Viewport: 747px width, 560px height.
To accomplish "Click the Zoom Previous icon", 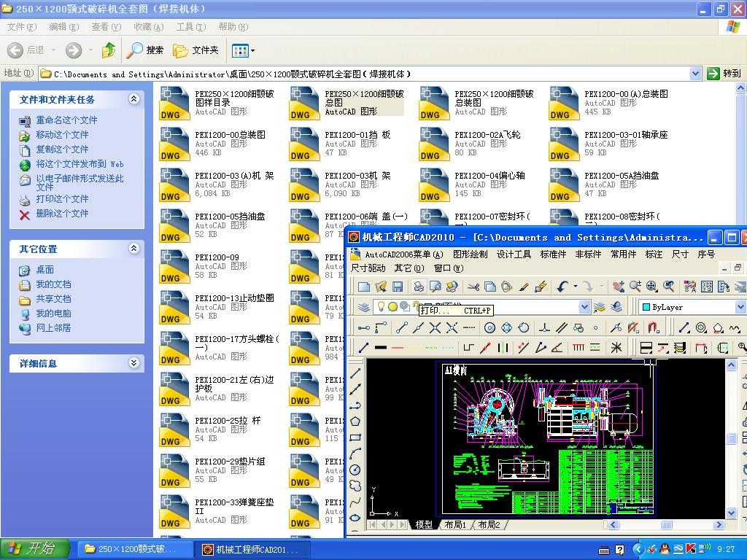I will pos(669,286).
